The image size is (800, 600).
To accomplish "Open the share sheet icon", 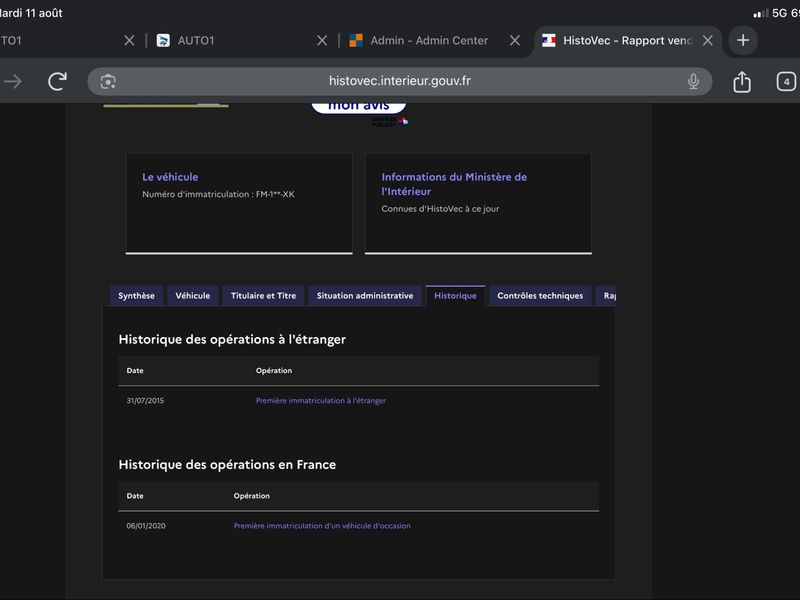I will click(x=742, y=81).
